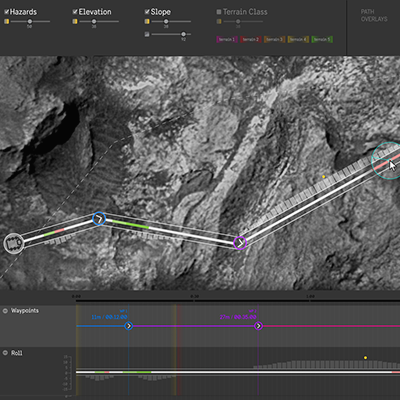This screenshot has width=400, height=400.
Task: Click the Hazards opacity slider handle
Action: coord(30,22)
